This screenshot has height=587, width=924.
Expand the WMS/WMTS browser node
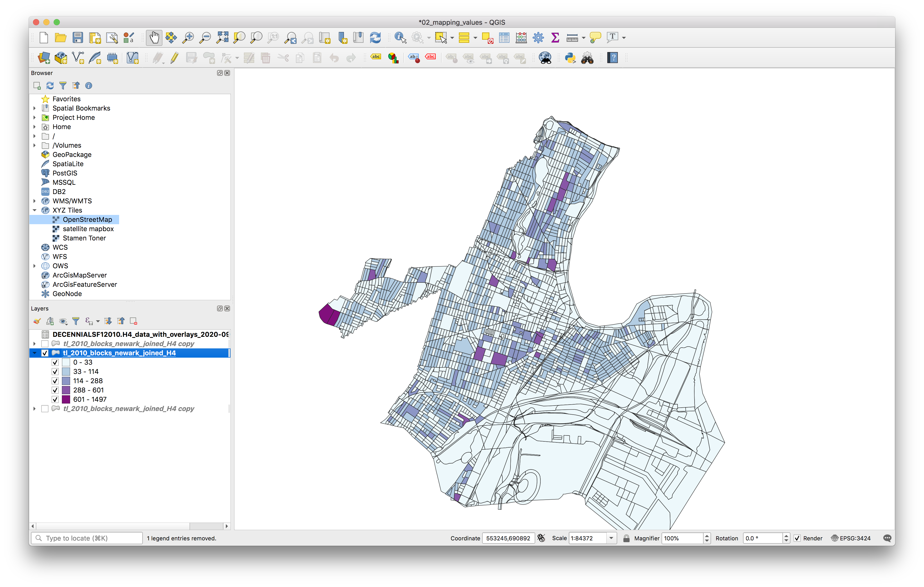pyautogui.click(x=35, y=201)
